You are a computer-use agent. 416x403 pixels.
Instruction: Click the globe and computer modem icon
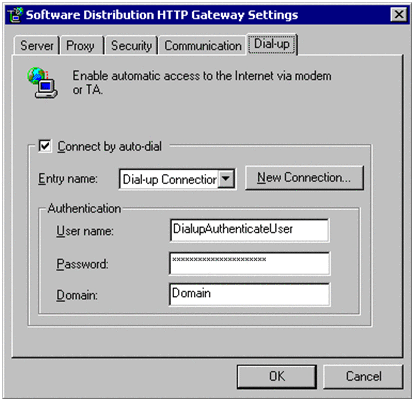tap(42, 83)
